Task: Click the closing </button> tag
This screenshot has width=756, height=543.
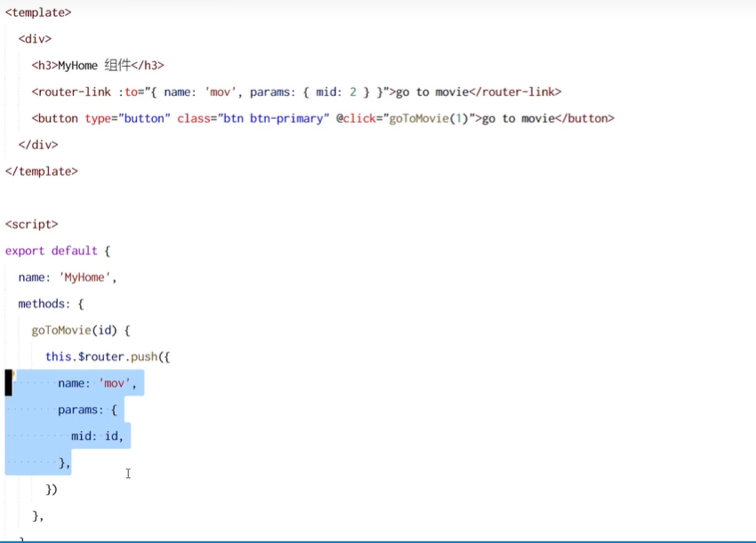Action: click(x=585, y=118)
